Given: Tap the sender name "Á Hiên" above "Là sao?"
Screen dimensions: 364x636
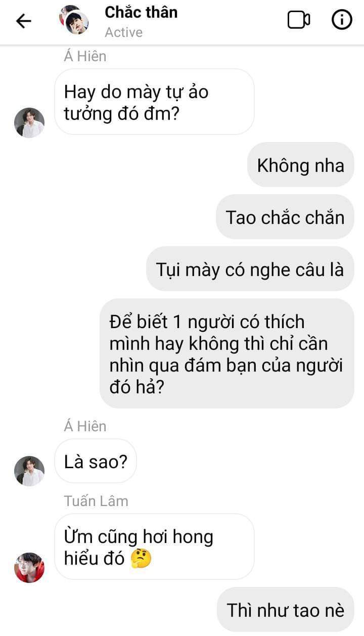Looking at the screenshot, I should [x=85, y=426].
